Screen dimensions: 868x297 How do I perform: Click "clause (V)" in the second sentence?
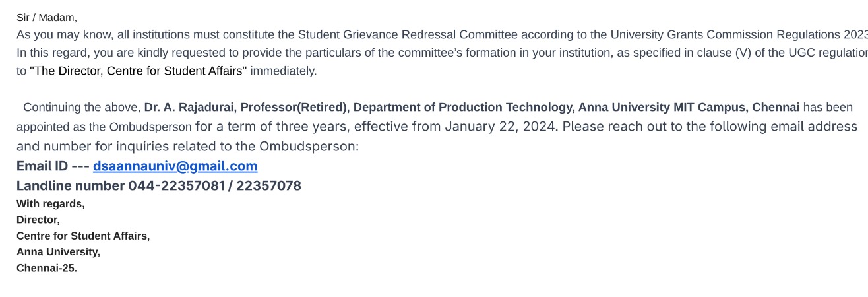coord(720,53)
